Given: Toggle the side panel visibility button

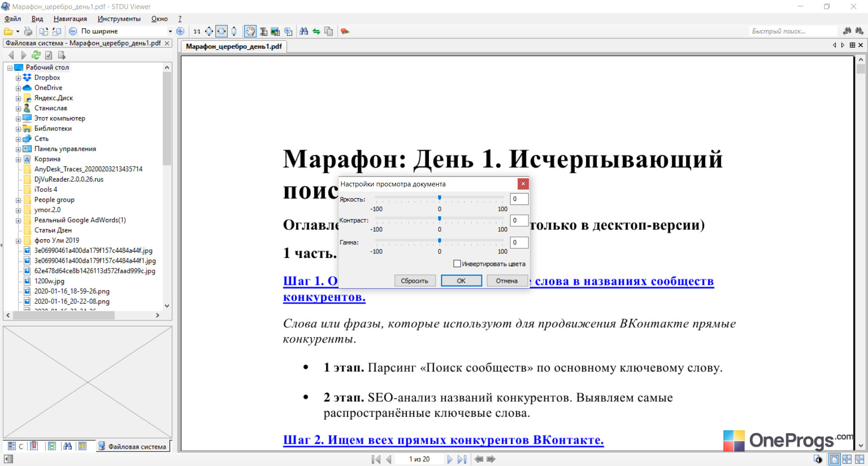Looking at the screenshot, I should pyautogui.click(x=8, y=459).
